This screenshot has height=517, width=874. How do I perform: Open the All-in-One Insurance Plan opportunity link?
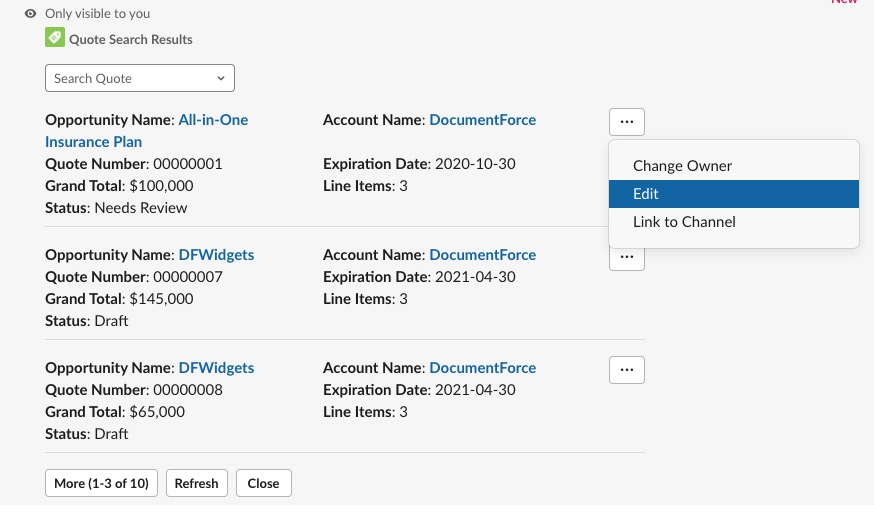point(147,131)
